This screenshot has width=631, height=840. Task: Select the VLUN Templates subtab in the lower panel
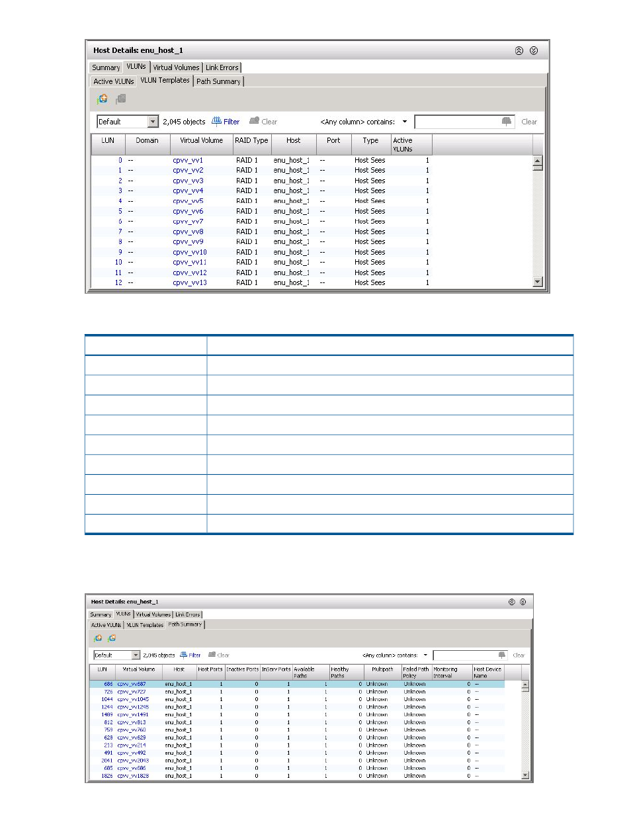(x=145, y=625)
